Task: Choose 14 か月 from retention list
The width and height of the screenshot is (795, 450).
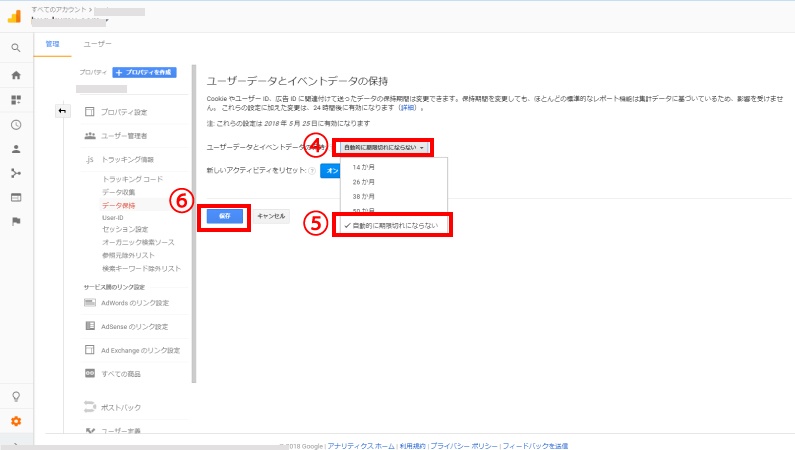Action: [x=366, y=167]
